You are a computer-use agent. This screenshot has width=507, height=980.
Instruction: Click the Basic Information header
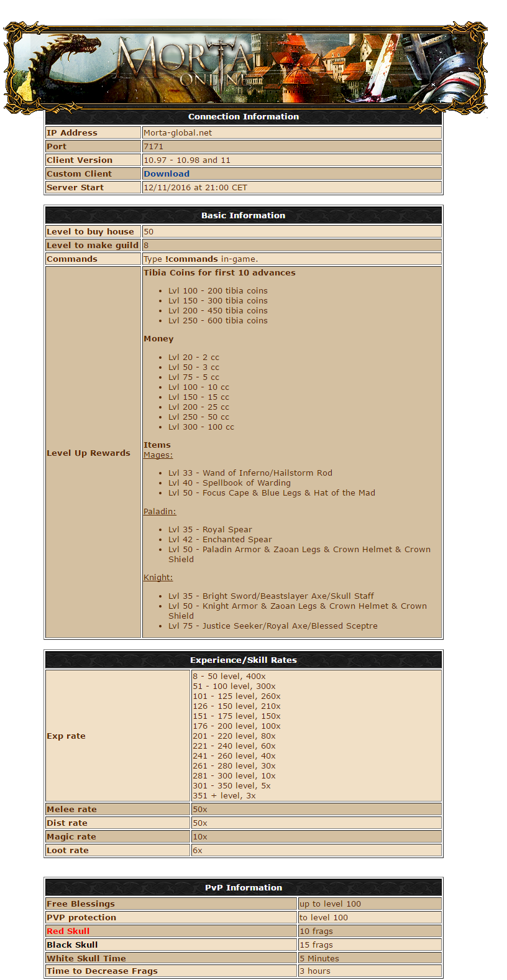tap(244, 216)
